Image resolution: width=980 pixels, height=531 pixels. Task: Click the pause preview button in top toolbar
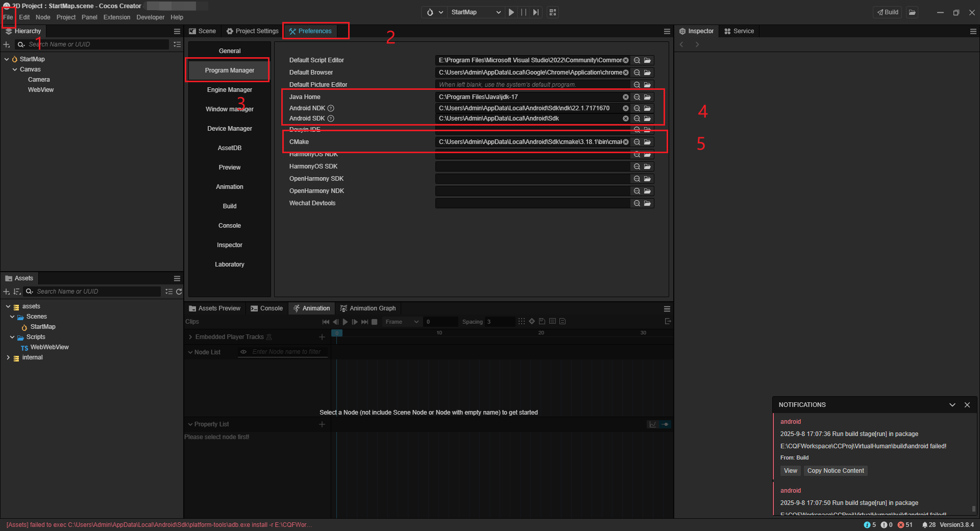click(524, 12)
